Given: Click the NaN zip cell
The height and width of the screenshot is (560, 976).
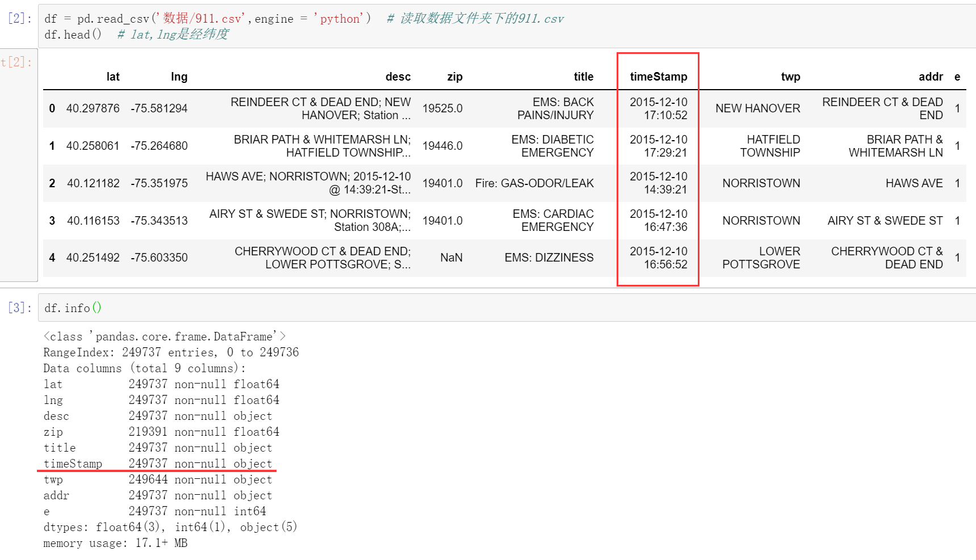Looking at the screenshot, I should [x=451, y=258].
